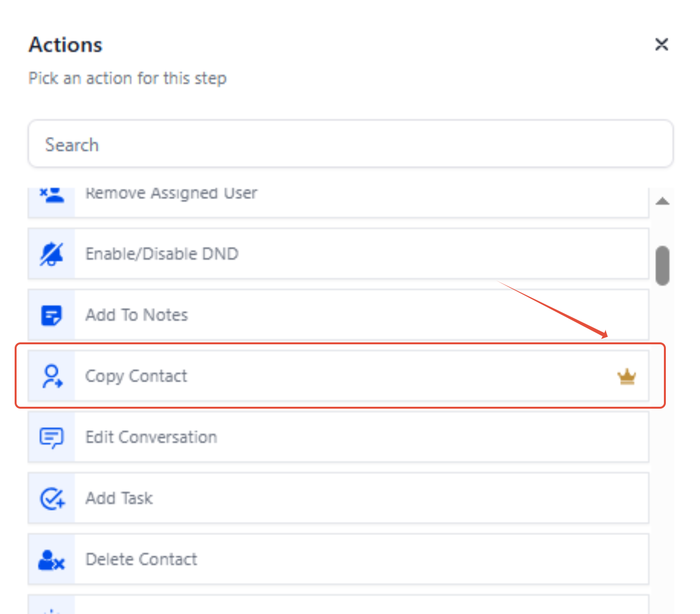The height and width of the screenshot is (614, 700).
Task: Click the scrollbar up arrow
Action: point(662,201)
